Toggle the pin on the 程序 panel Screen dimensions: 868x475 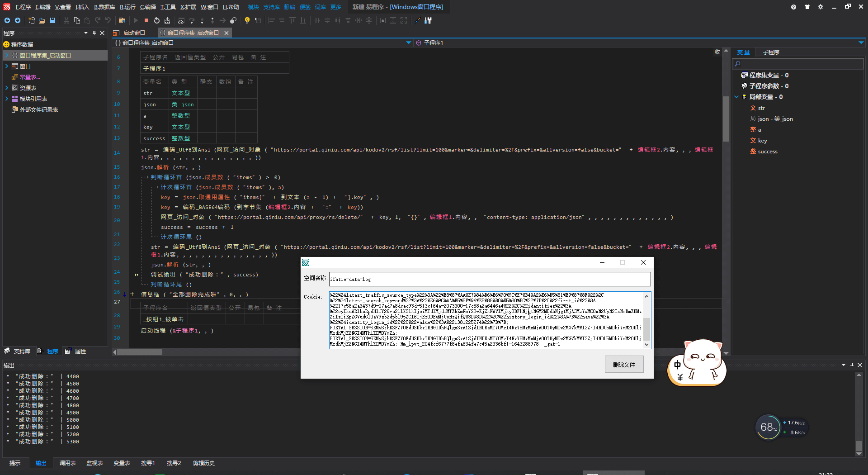point(94,33)
